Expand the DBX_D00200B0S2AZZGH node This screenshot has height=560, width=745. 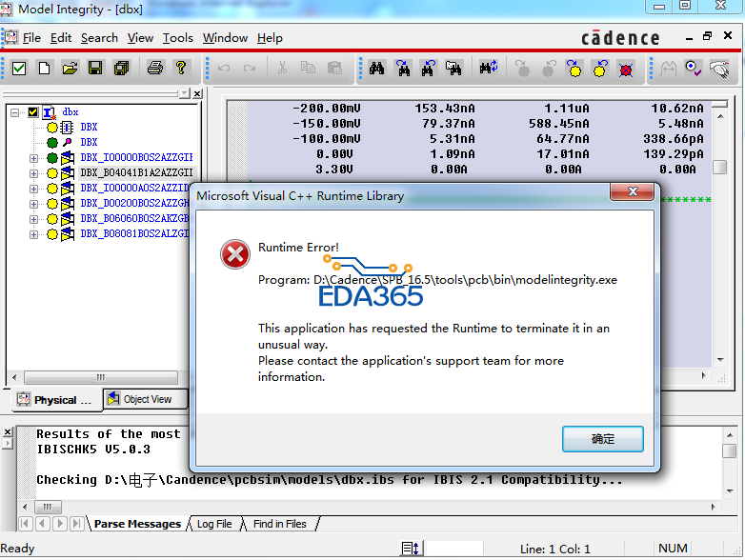pyautogui.click(x=33, y=204)
